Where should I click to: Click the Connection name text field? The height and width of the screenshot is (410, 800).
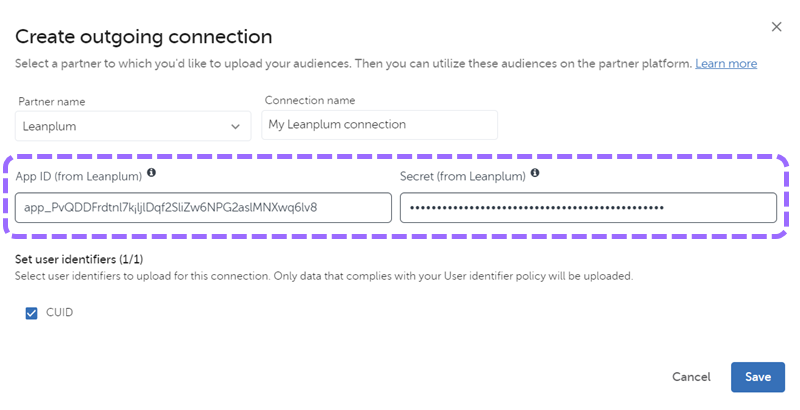pos(379,125)
